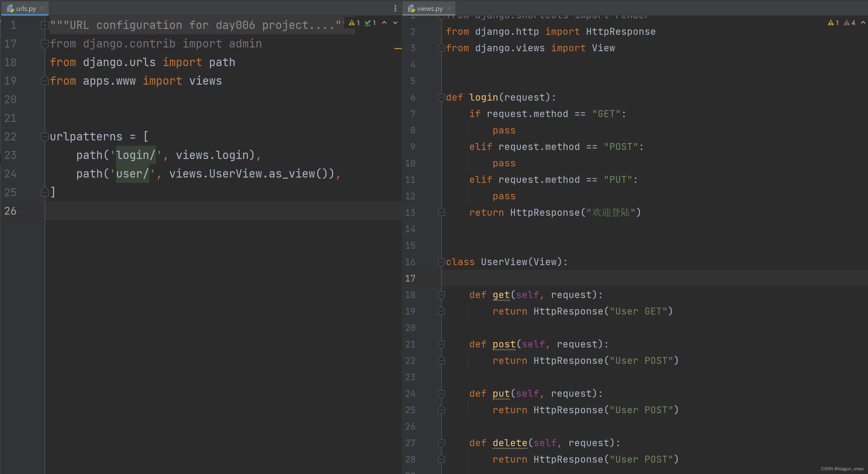Click the warning indicator in urls.py
The image size is (868, 474).
coord(354,23)
